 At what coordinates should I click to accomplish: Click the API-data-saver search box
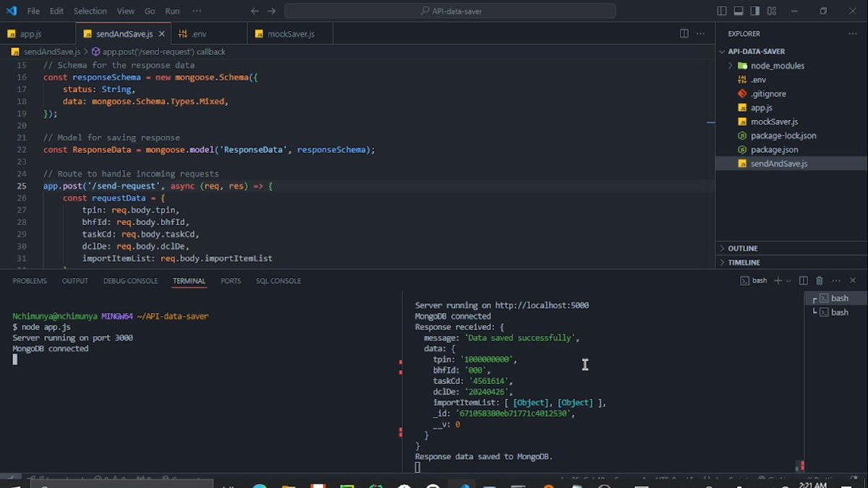click(451, 12)
